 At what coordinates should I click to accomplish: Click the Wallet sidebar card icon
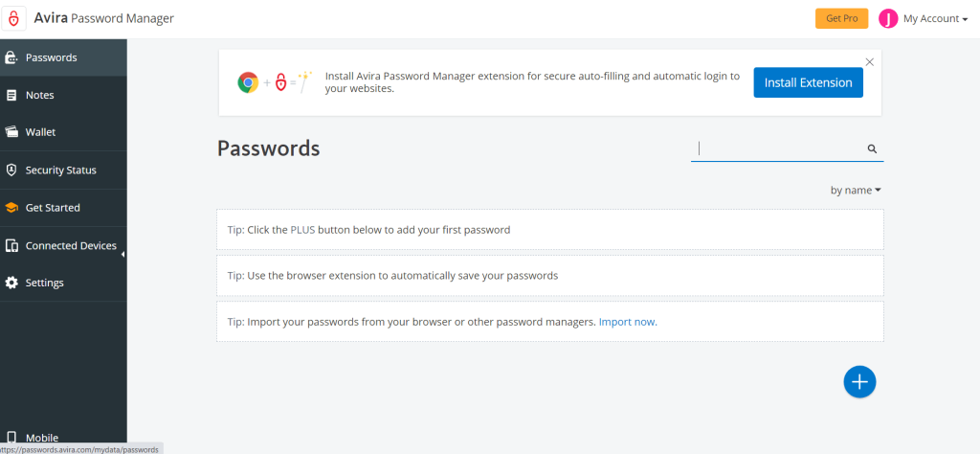tap(11, 132)
